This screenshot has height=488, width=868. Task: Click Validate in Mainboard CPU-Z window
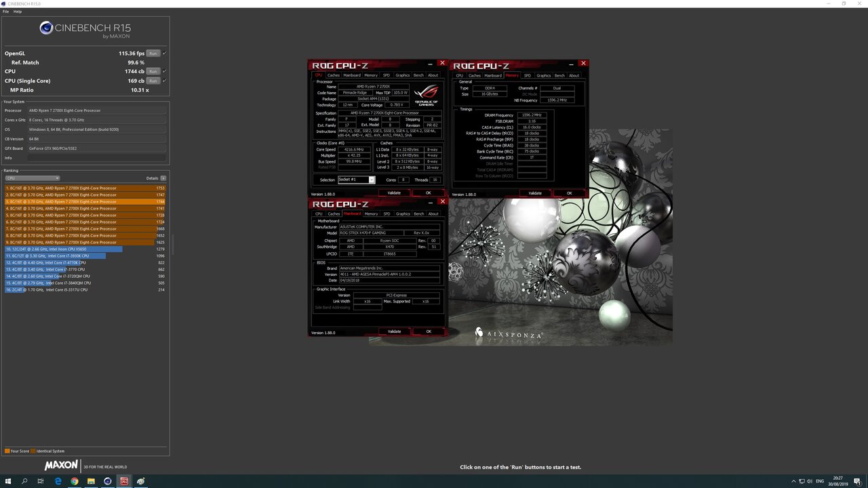click(394, 331)
